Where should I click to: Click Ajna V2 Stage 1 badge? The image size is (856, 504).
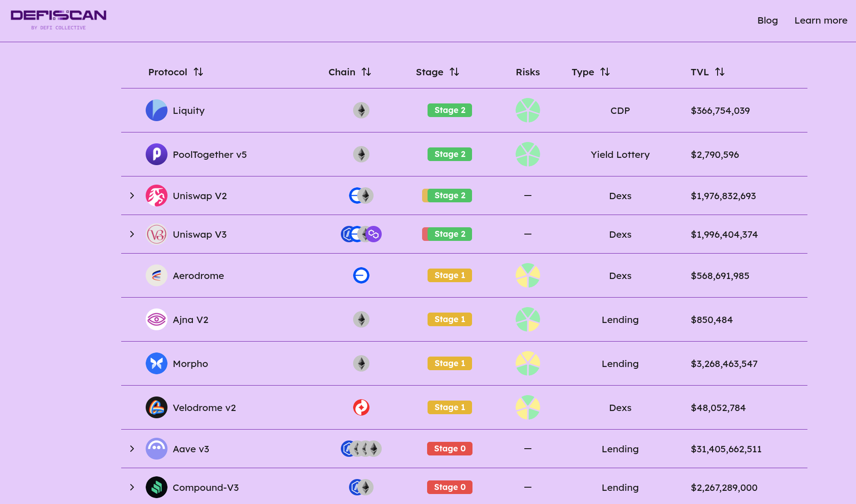(450, 319)
